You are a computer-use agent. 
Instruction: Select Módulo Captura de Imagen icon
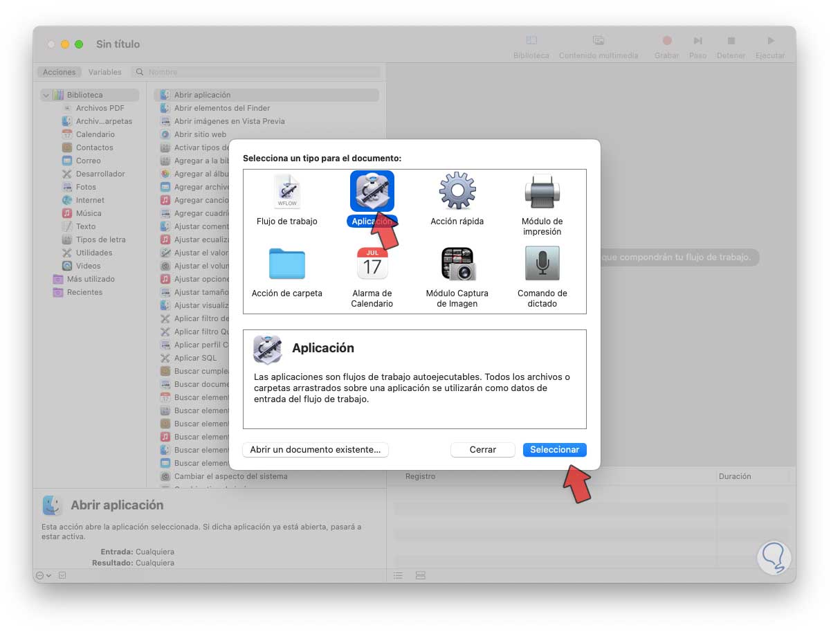point(457,263)
